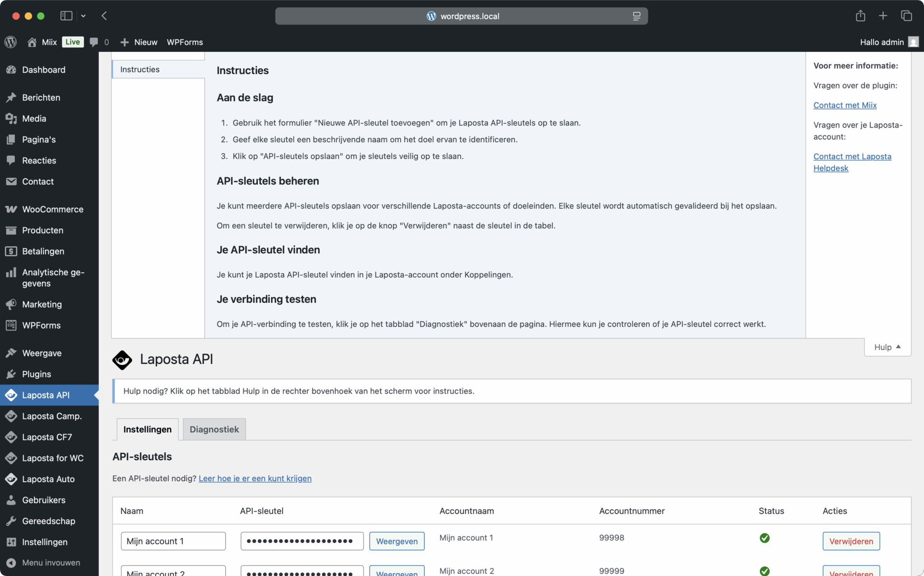Click Safari back arrow

pyautogui.click(x=104, y=16)
